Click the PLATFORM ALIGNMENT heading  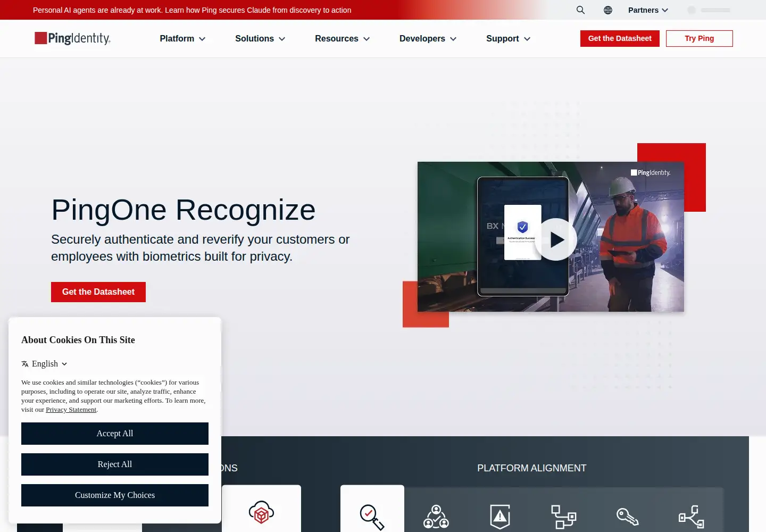532,468
